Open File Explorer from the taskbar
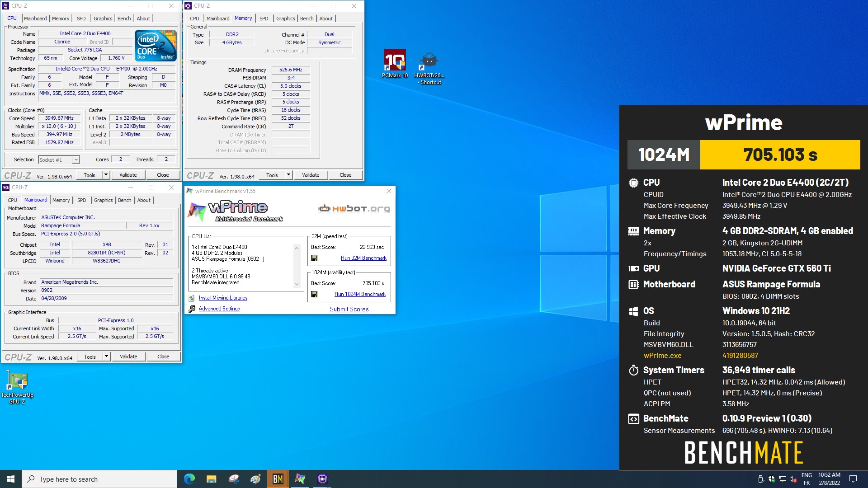The width and height of the screenshot is (868, 488). (211, 479)
